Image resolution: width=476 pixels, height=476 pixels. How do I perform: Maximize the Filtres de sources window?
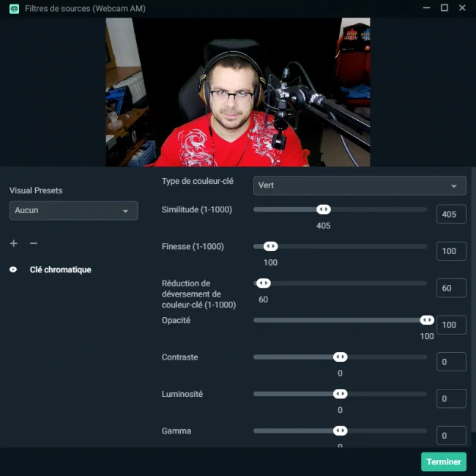coord(444,8)
